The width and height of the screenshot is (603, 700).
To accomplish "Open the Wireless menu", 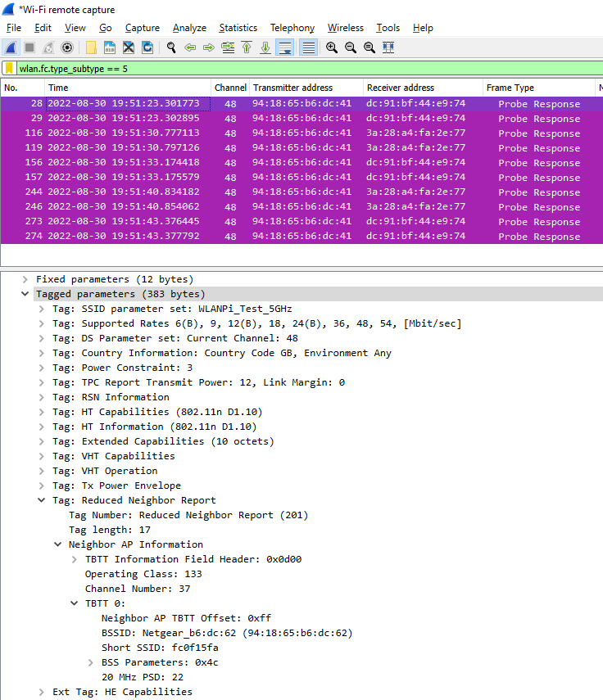I will (x=345, y=28).
